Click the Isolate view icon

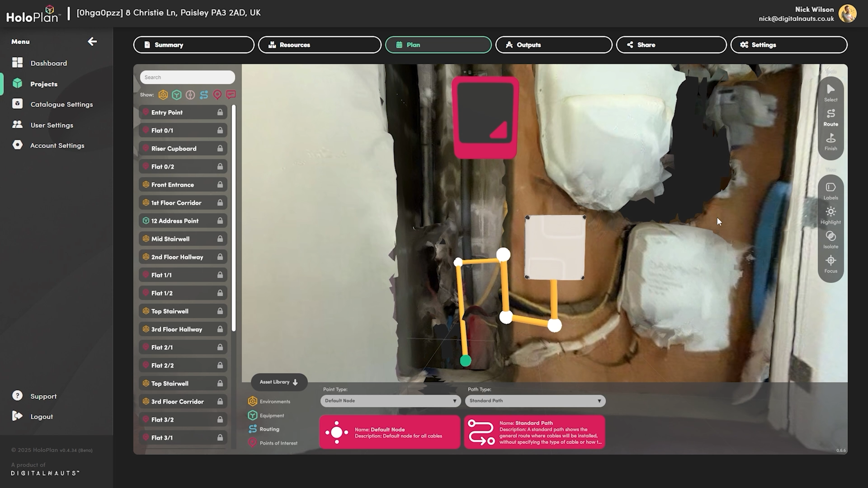830,239
